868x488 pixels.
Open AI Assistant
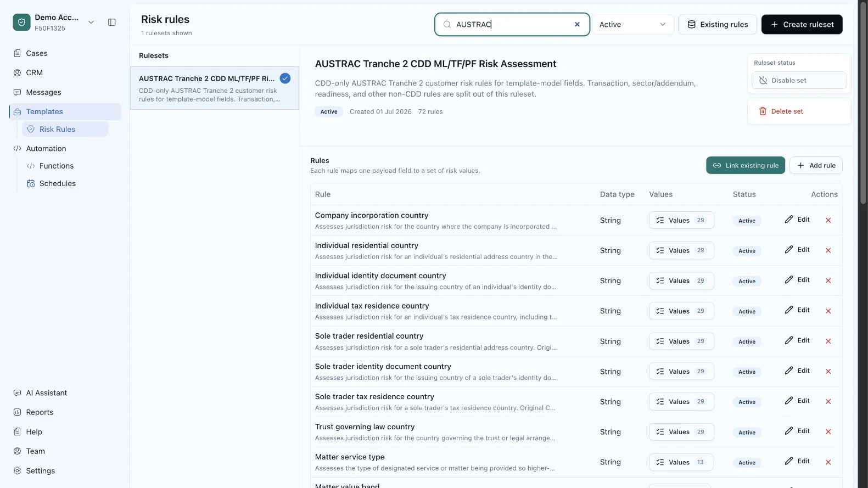pyautogui.click(x=47, y=393)
